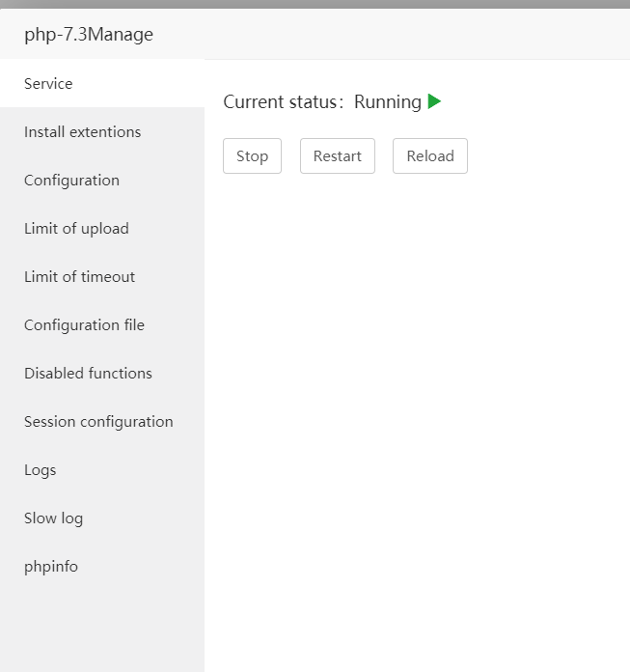Viewport: 630px width, 672px height.
Task: Stop the PHP service
Action: click(x=252, y=156)
